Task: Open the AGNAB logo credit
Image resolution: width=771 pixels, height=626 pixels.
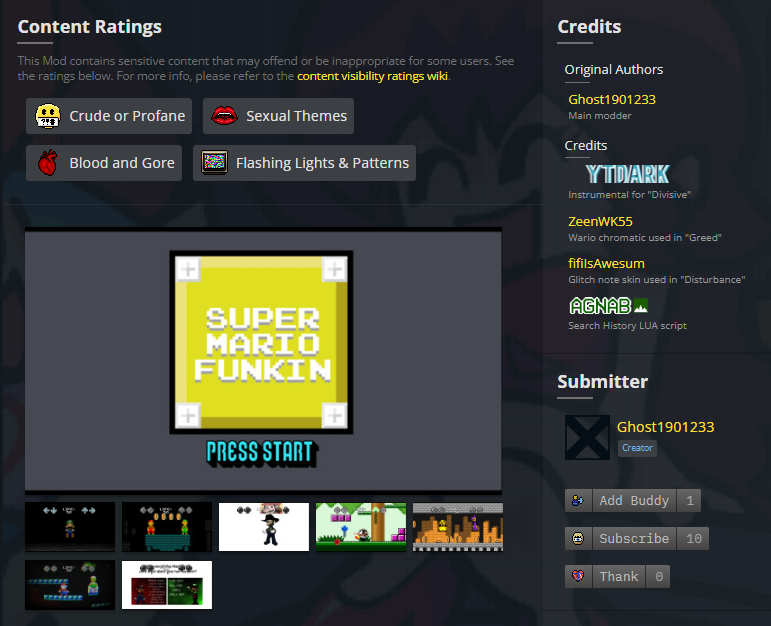Action: click(609, 306)
